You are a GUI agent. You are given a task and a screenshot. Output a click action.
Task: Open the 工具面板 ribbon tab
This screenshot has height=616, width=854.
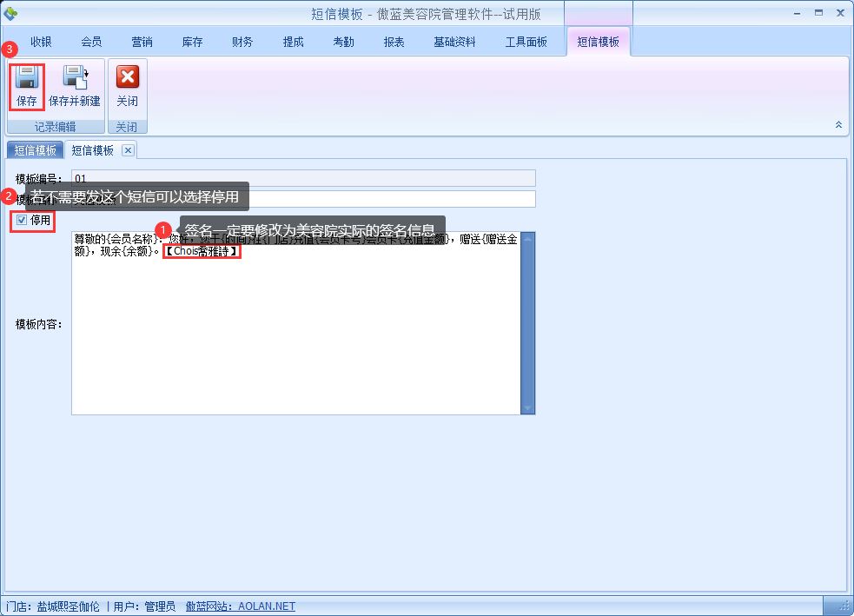coord(526,42)
